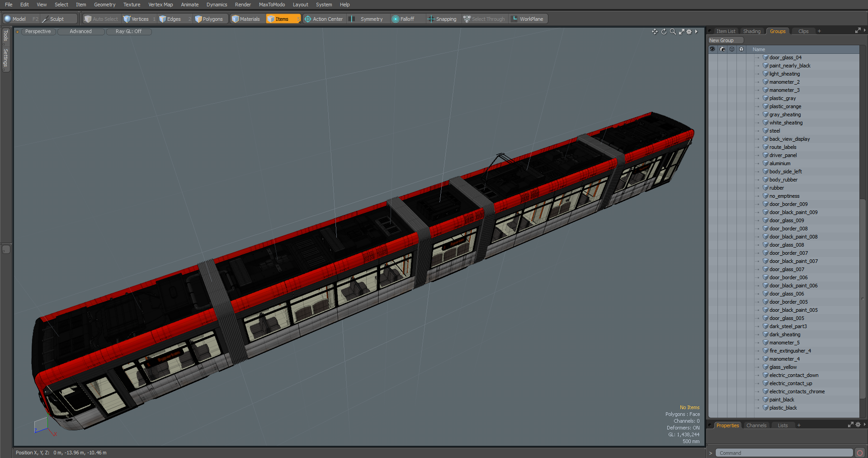Open the Lists tab
Image resolution: width=868 pixels, height=458 pixels.
(783, 425)
